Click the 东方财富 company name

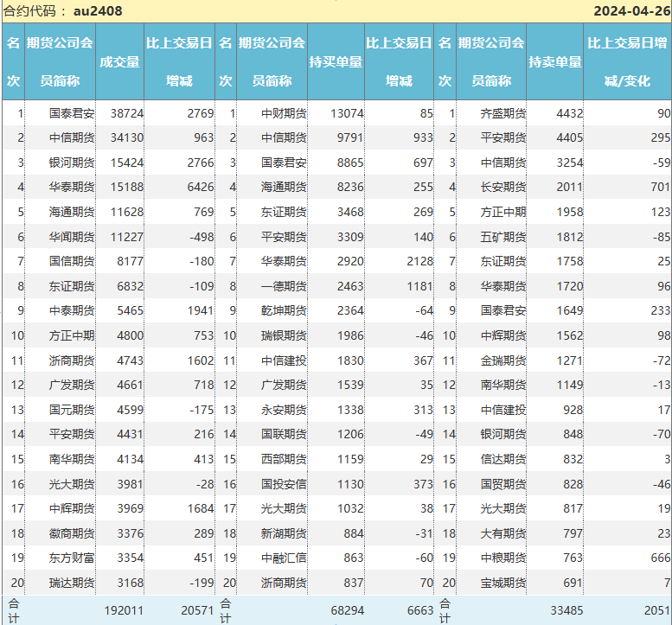click(x=72, y=558)
